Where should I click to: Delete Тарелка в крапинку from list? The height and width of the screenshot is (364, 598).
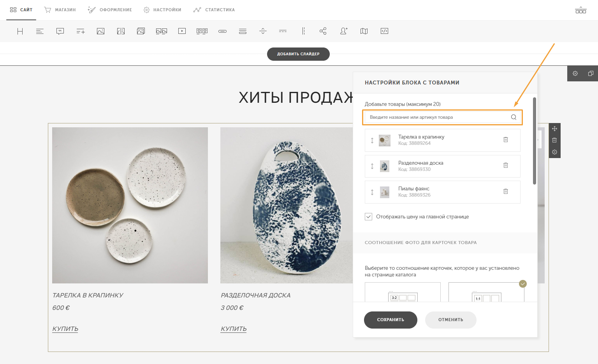pyautogui.click(x=505, y=140)
